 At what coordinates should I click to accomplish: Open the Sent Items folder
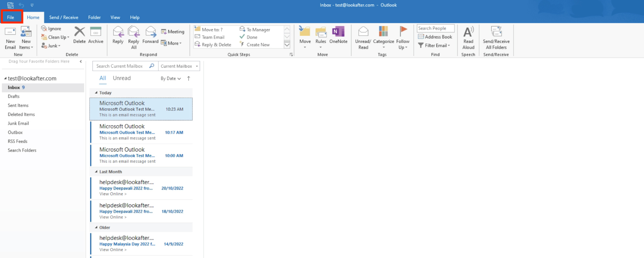[x=18, y=105]
